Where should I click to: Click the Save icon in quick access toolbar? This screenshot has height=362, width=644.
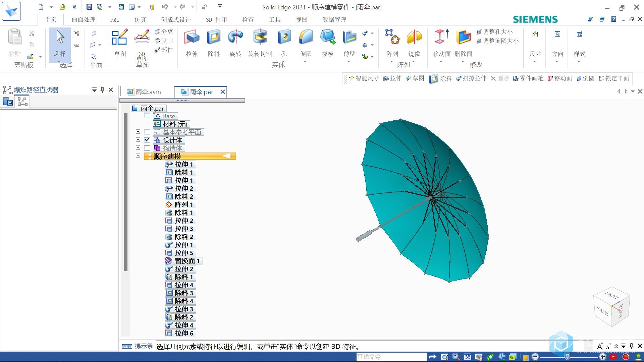coord(89,7)
